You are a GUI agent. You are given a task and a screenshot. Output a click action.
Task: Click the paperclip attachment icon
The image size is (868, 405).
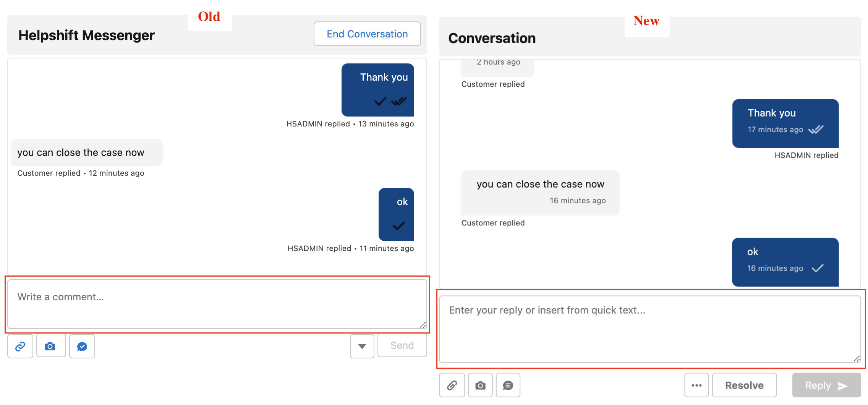point(452,385)
